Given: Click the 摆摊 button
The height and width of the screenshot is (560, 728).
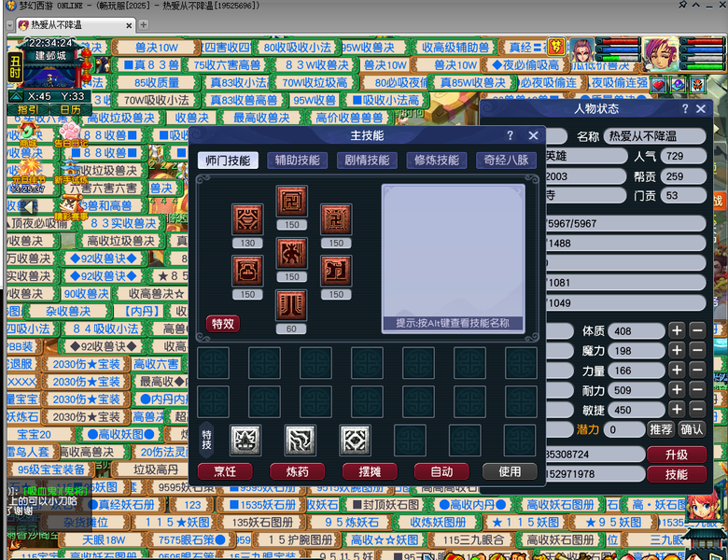Looking at the screenshot, I should [370, 471].
